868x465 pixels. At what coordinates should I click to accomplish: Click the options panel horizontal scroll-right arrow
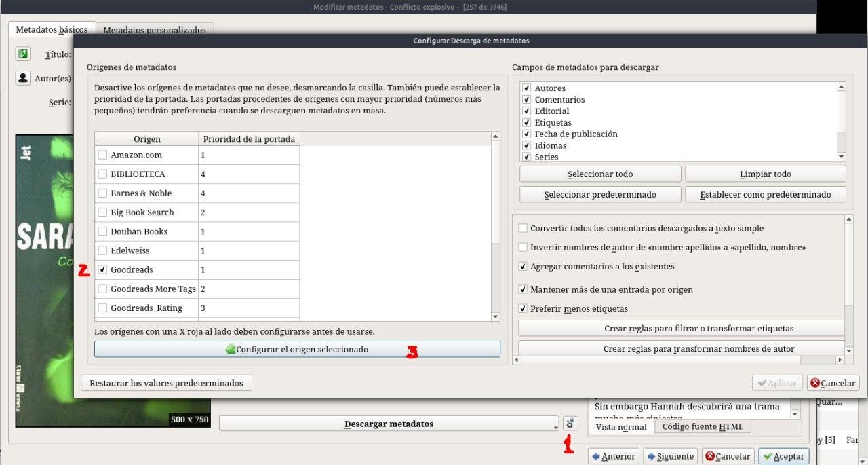point(840,360)
